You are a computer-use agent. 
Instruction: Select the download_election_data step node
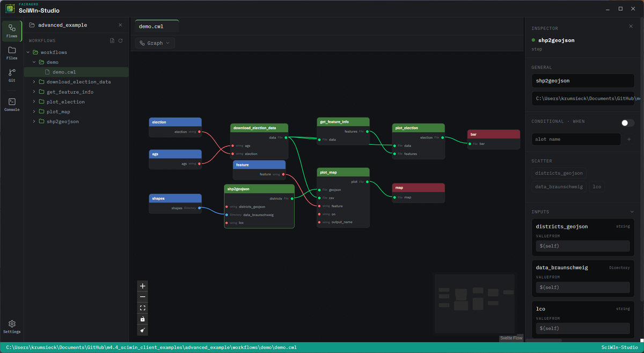click(259, 141)
